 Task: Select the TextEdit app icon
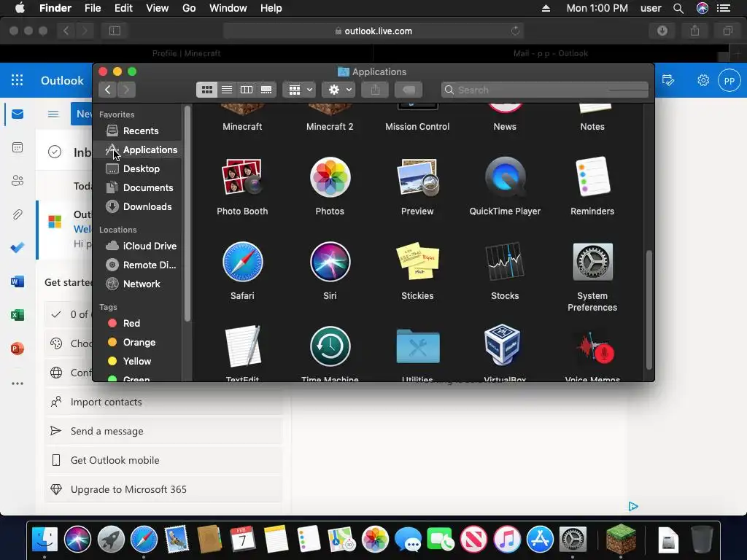tap(242, 346)
